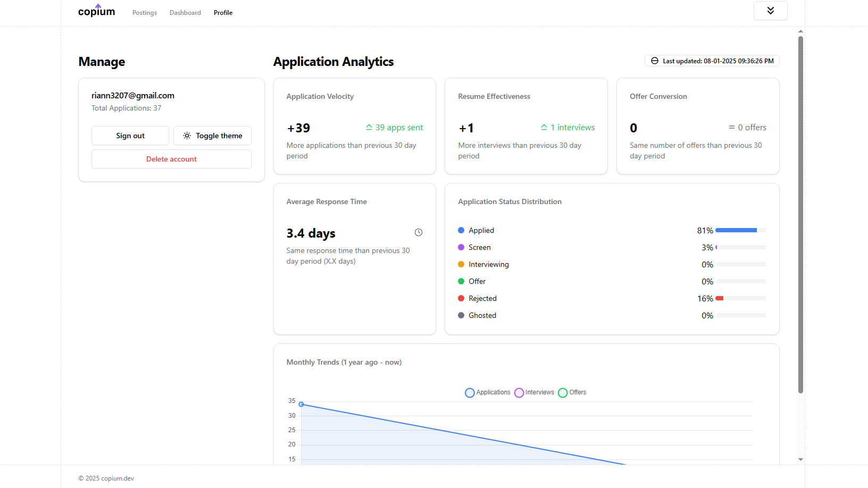Toggle Offers series in chart legend
This screenshot has width=868, height=488.
tap(572, 393)
